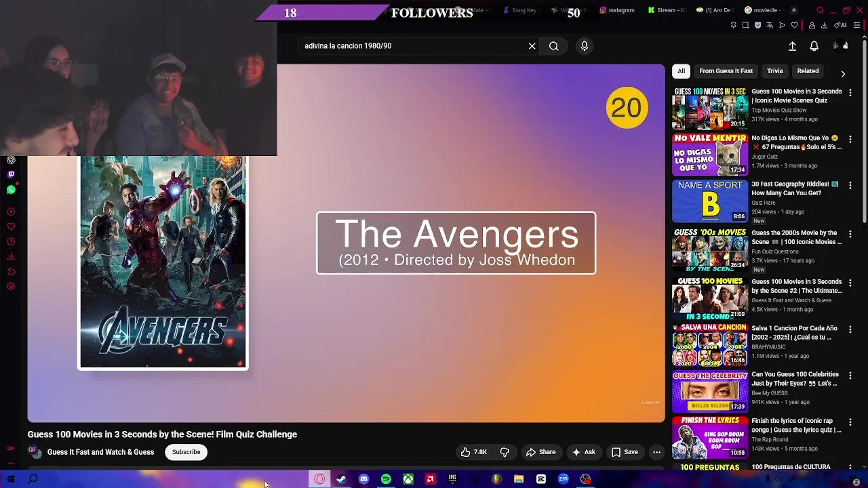Open options for Finish the lyrics video
This screenshot has height=488, width=868.
click(x=850, y=422)
